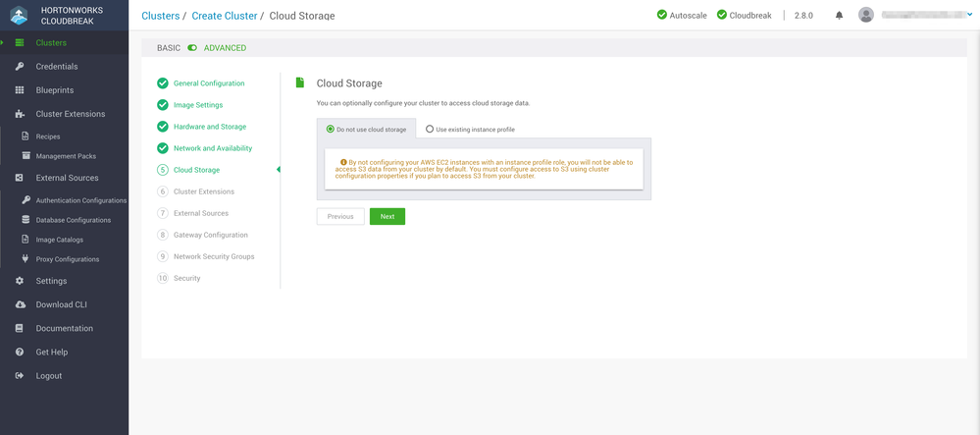Screen dimensions: 980x435
Task: Click the Cloudbreak status check icon
Action: point(722,15)
